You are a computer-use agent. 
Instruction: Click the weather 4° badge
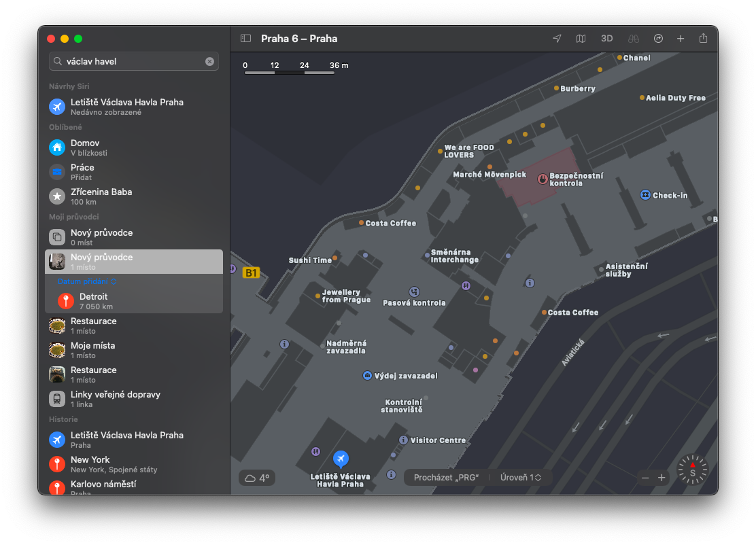point(257,478)
